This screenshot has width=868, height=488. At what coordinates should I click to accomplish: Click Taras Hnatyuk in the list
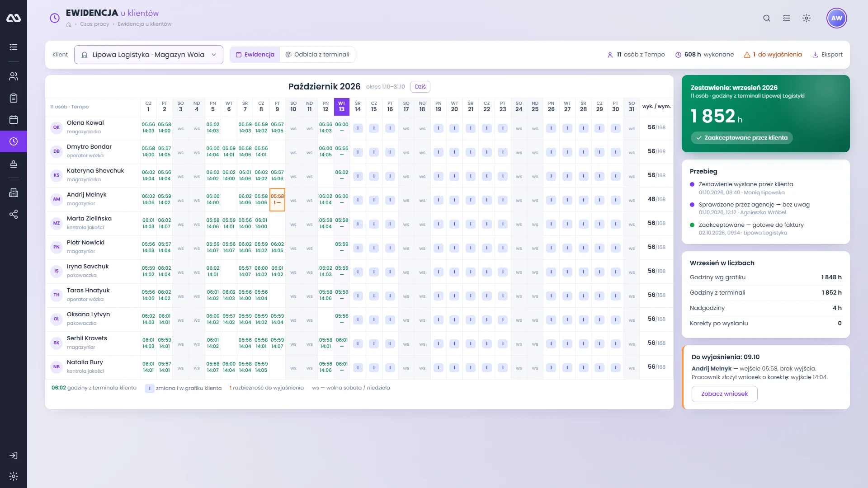click(88, 291)
